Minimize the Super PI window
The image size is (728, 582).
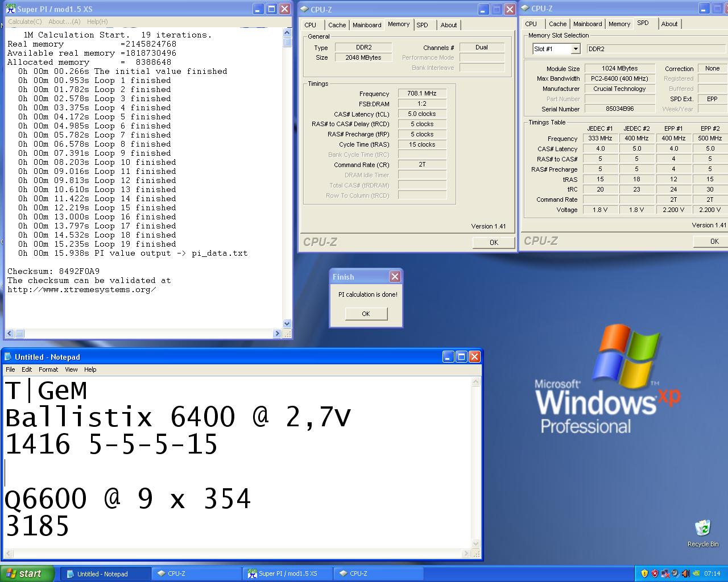pos(258,9)
